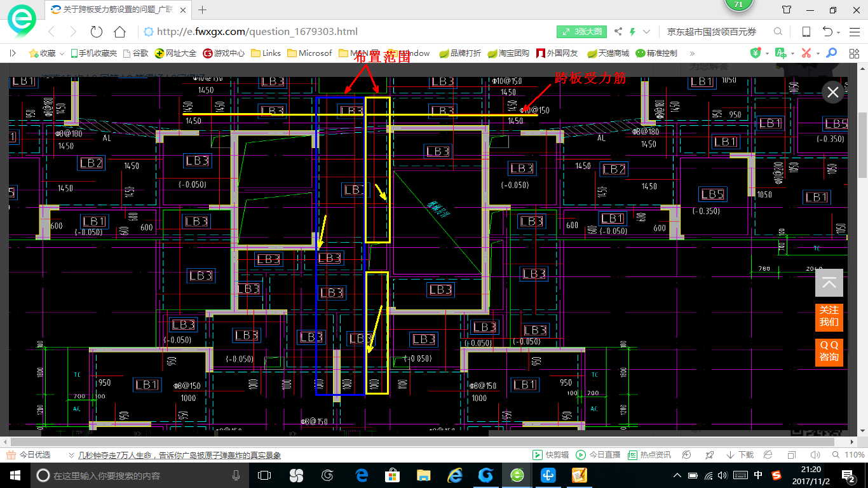The width and height of the screenshot is (868, 488).
Task: Expand the news ticker chevron
Action: click(x=71, y=455)
